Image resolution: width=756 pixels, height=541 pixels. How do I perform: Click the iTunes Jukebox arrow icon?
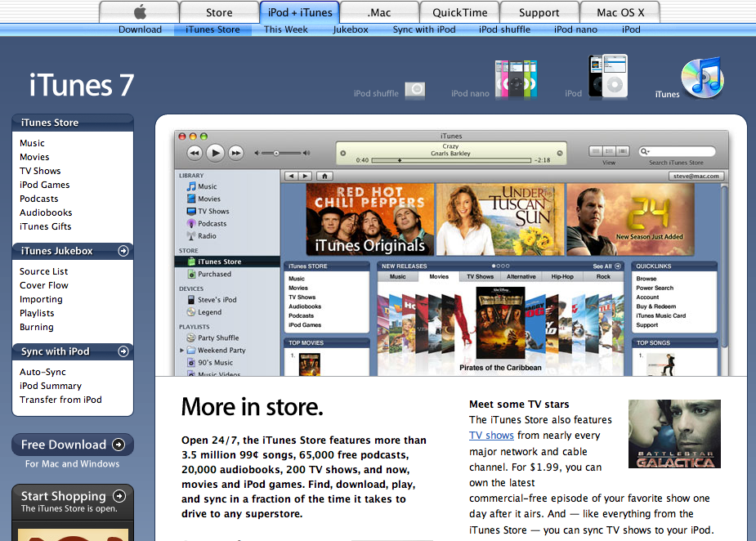[x=123, y=251]
